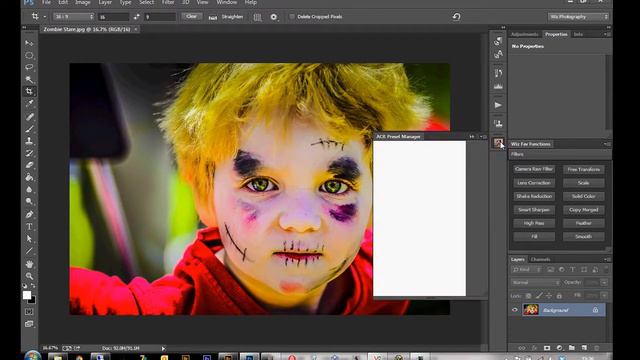The image size is (640, 360).
Task: Create a new layer group
Action: click(571, 348)
